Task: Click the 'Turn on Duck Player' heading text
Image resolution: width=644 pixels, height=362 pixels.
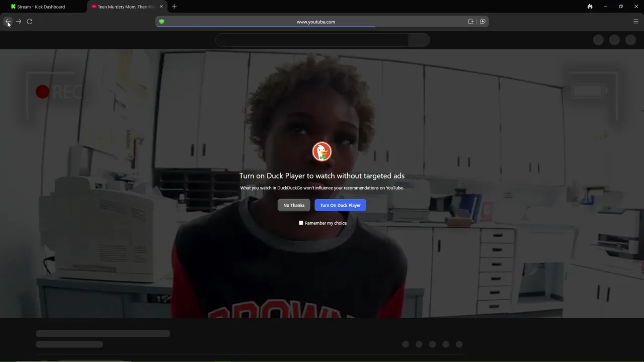Action: (322, 176)
